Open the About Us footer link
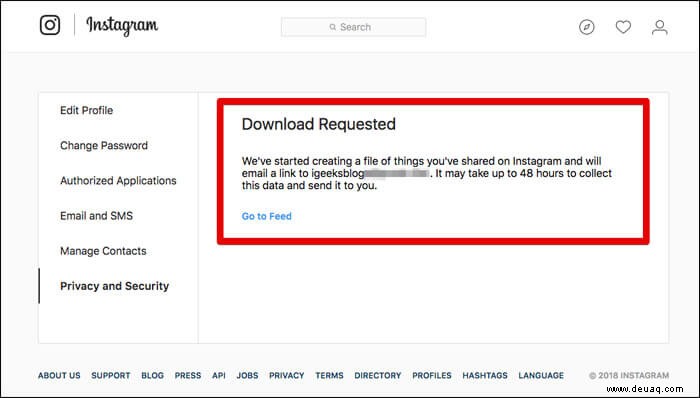Screen dimensions: 700x398 (59, 376)
